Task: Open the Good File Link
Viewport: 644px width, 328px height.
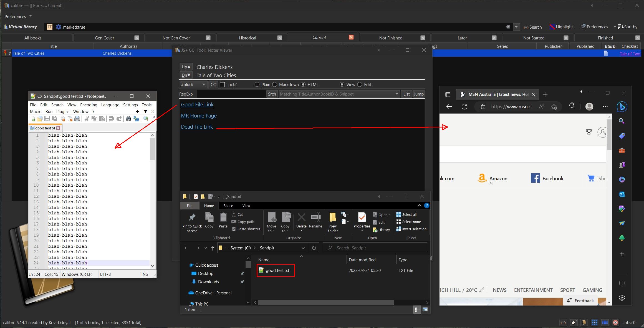Action: [x=197, y=105]
